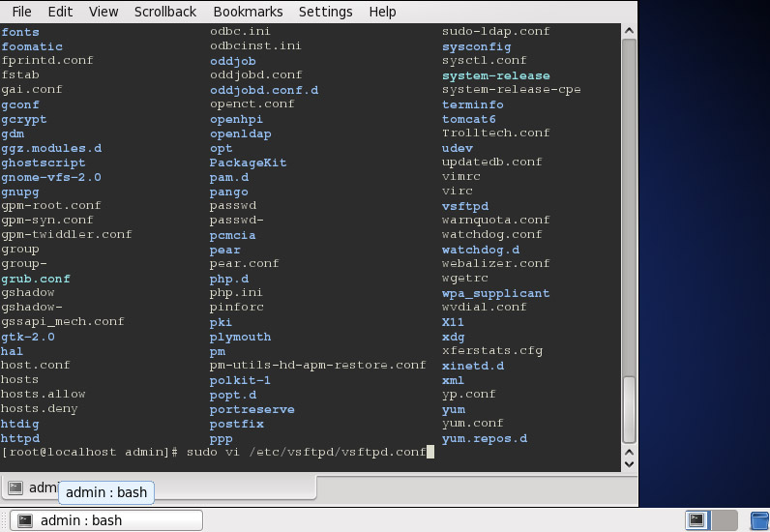
Task: Click the yum.conf file name
Action: (x=473, y=424)
